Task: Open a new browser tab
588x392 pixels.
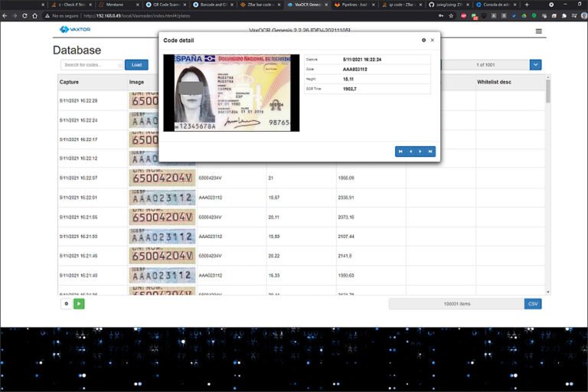Action: click(x=527, y=5)
